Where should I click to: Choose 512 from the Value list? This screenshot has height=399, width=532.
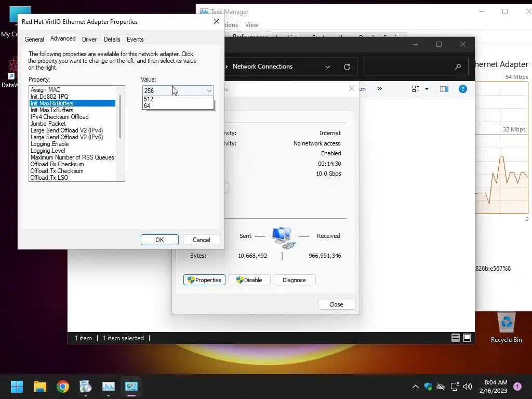click(x=178, y=99)
